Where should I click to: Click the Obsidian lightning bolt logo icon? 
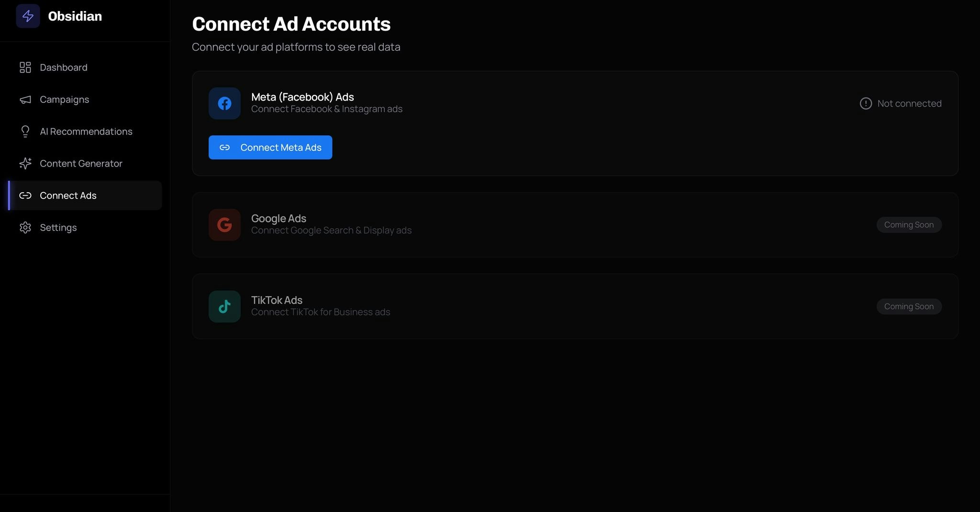click(28, 16)
